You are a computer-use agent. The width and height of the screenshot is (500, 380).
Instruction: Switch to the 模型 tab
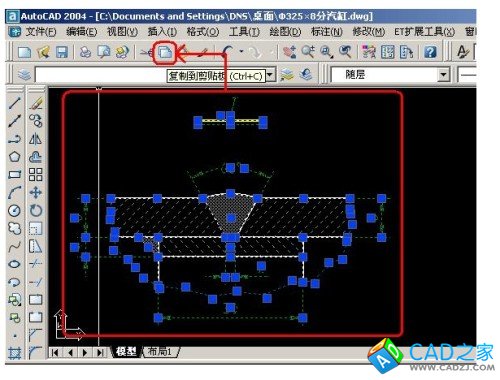click(x=126, y=351)
